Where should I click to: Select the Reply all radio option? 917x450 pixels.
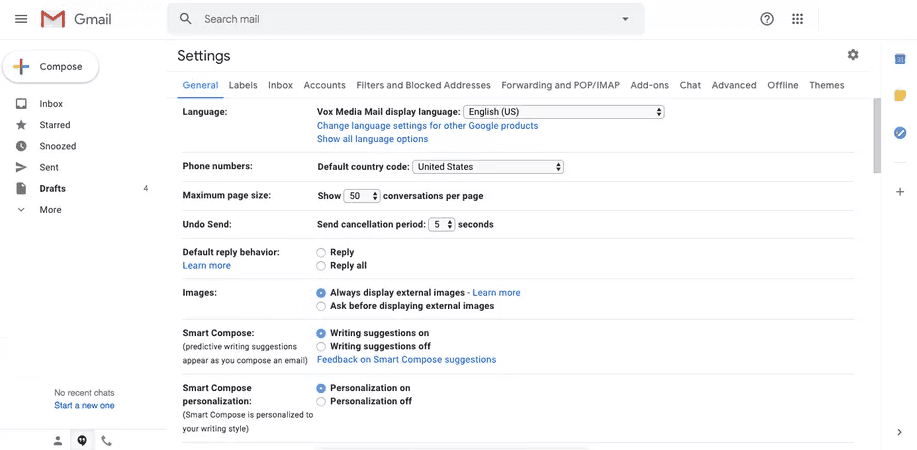point(321,266)
